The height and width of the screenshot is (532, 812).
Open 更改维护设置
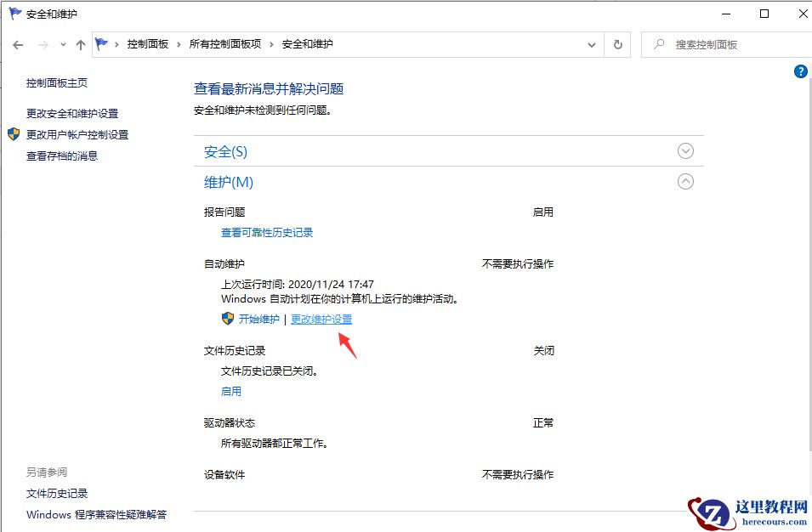pos(321,318)
